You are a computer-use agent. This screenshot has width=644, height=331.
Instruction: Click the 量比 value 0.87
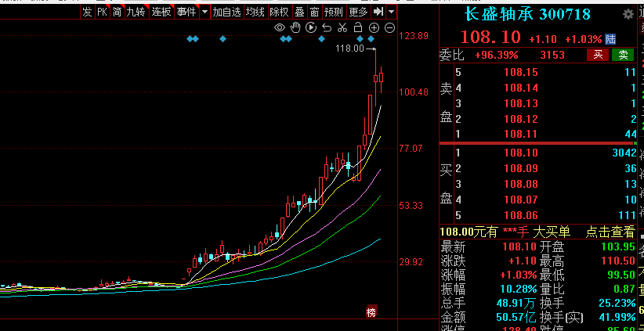coord(624,290)
